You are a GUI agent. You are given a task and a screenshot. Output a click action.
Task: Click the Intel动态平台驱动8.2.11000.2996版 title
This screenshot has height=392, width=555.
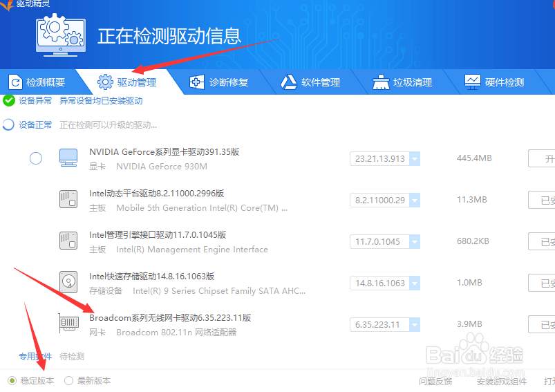[156, 194]
